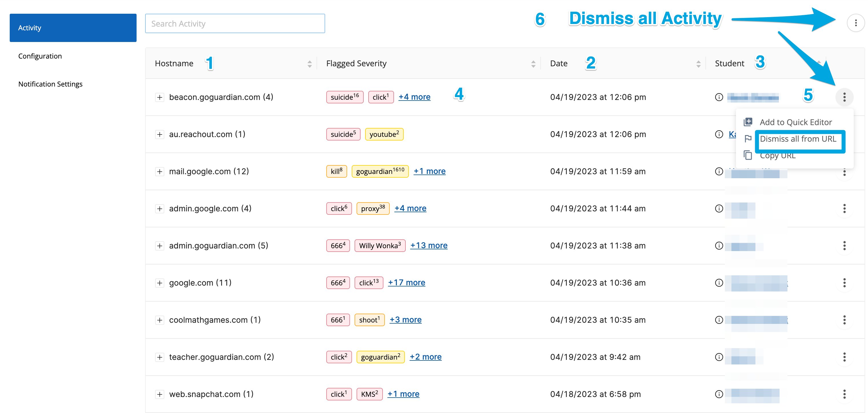Viewport: 868px width, 413px height.
Task: View student info icon for mail.google.com
Action: tap(719, 171)
